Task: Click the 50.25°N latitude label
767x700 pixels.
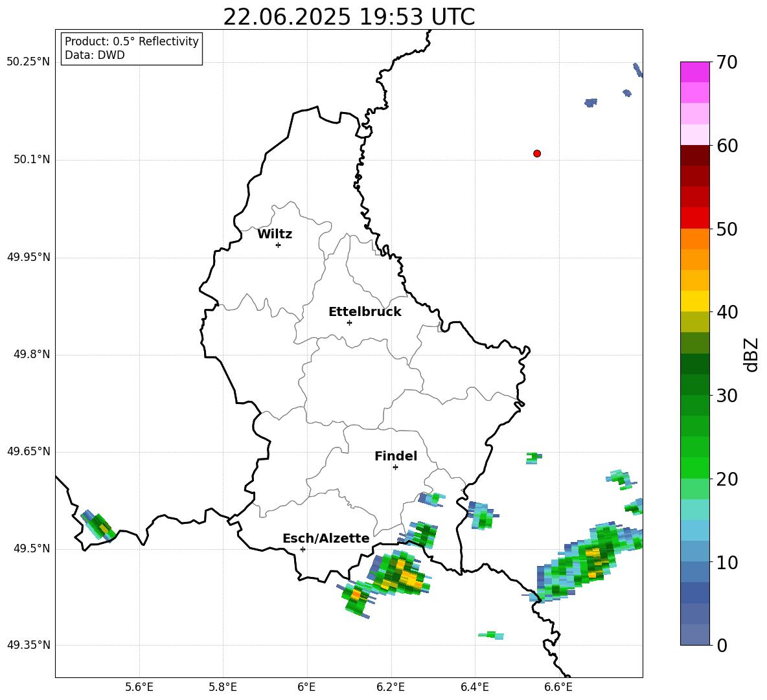Action: coord(29,62)
